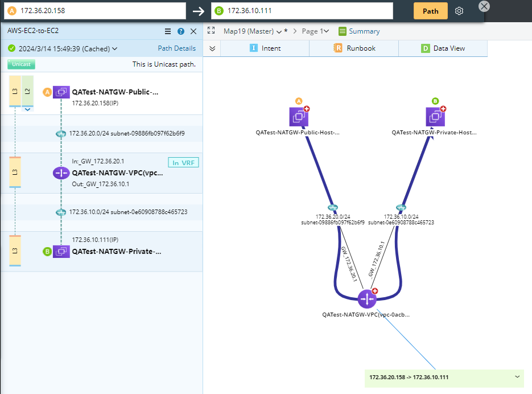
Task: Toggle the In VRF tag
Action: coord(183,163)
